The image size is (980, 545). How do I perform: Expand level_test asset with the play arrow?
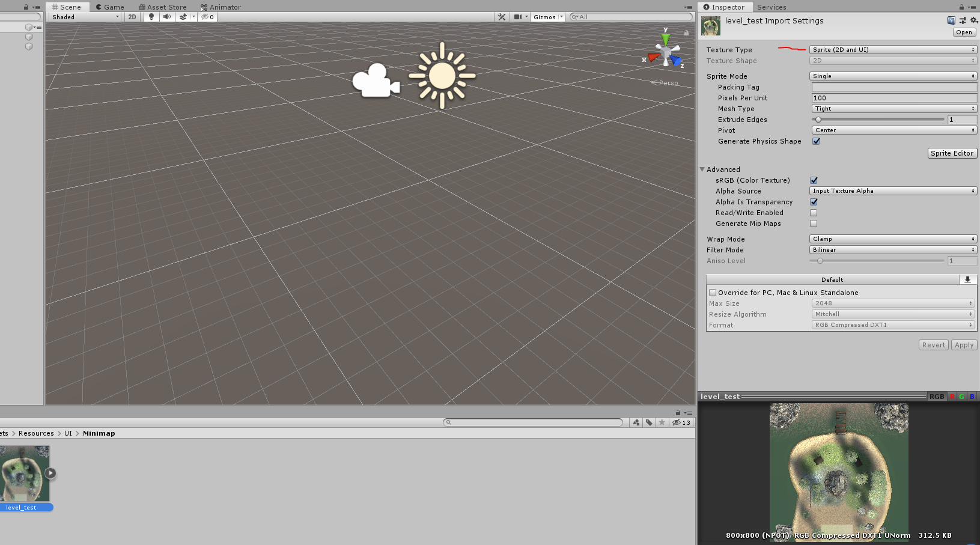[50, 473]
